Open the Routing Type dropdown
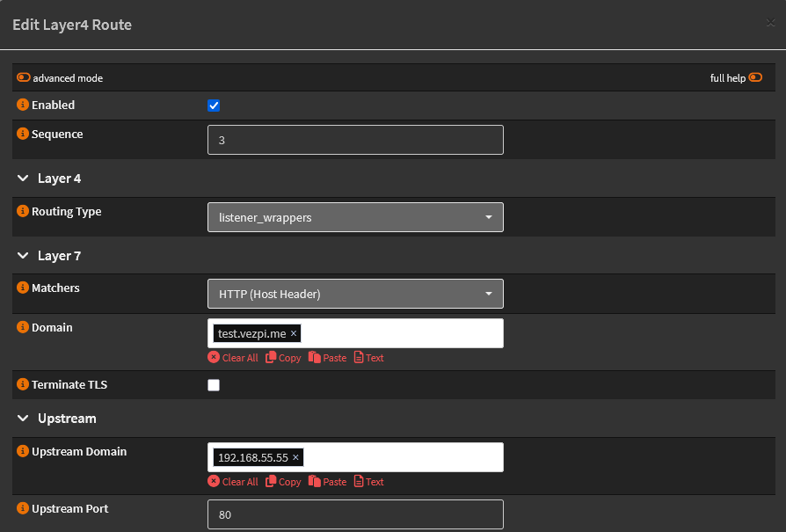Screen dimensions: 786x532 click(x=355, y=217)
